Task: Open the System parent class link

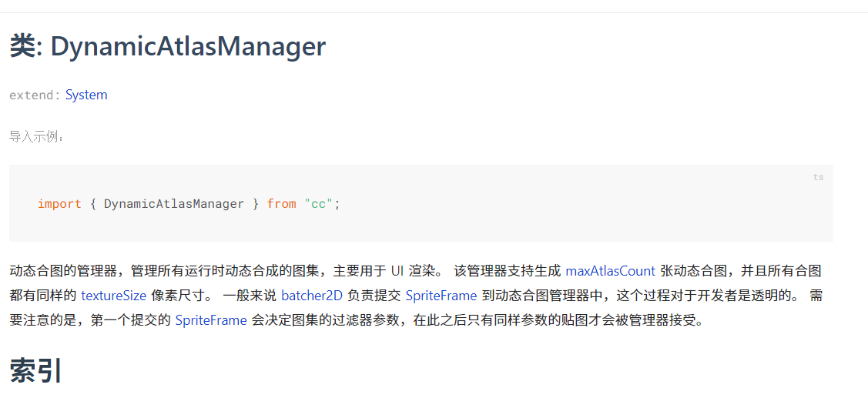Action: click(x=86, y=95)
